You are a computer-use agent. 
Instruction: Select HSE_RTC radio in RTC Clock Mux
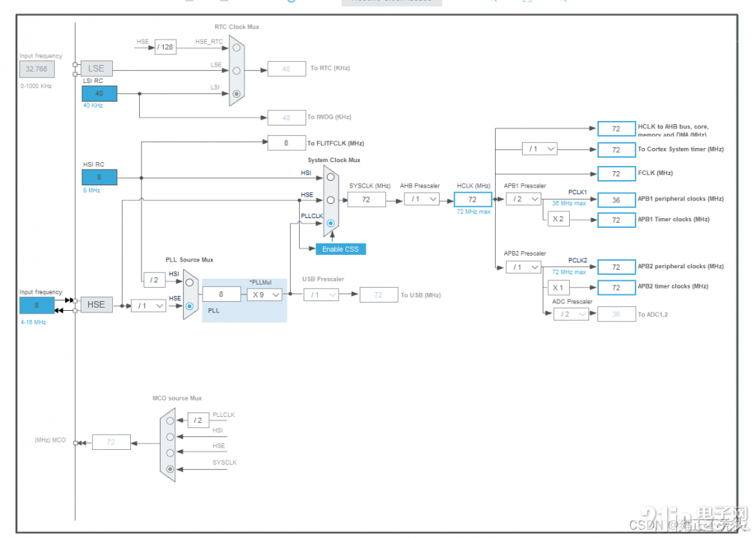pos(236,48)
